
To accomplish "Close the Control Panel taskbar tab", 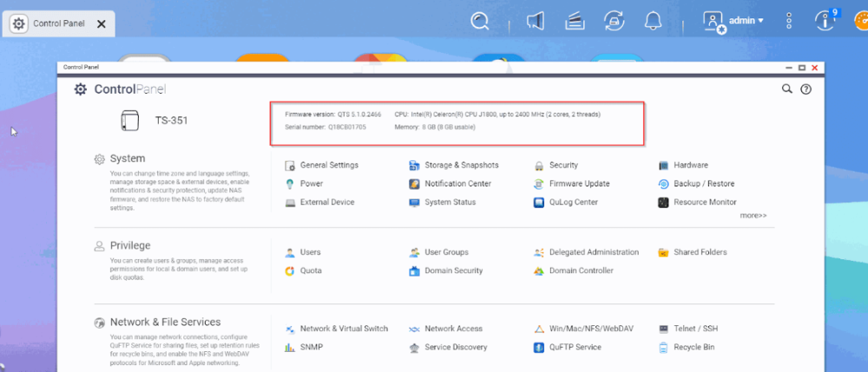I will pos(102,23).
